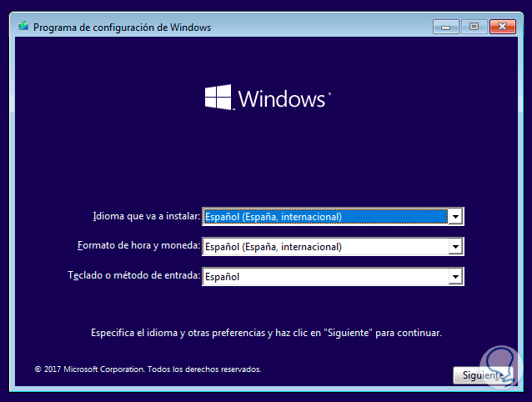532x402 pixels.
Task: Click the Windows logo
Action: coord(268,98)
